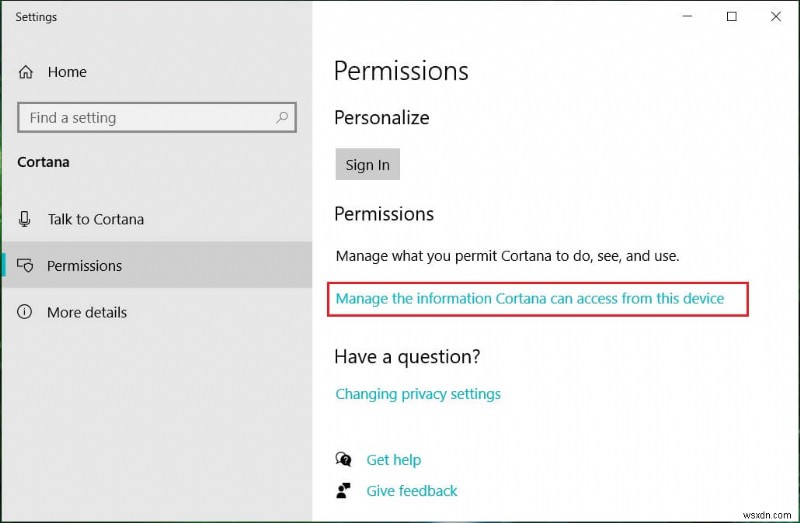Click the Get help link
Screen dimensions: 800x523
click(x=393, y=460)
